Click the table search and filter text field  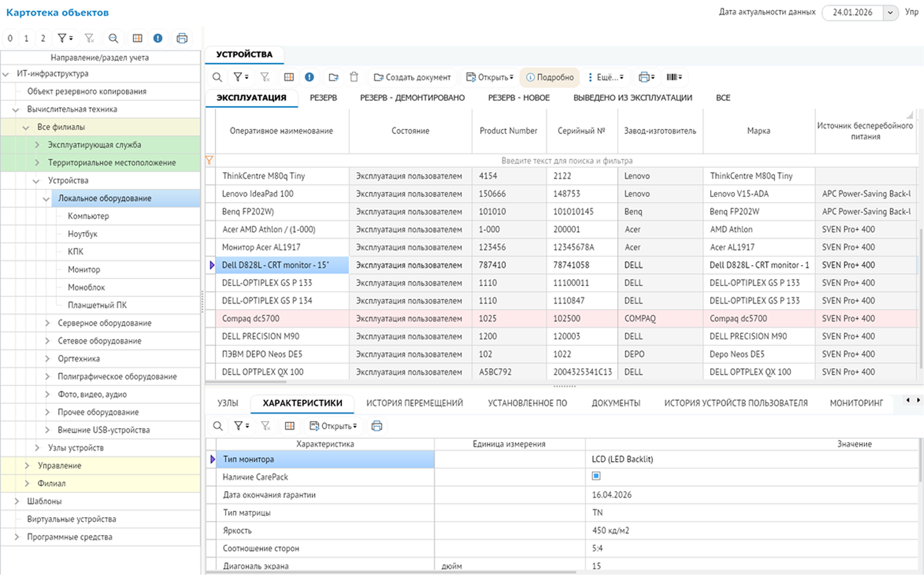tap(567, 161)
